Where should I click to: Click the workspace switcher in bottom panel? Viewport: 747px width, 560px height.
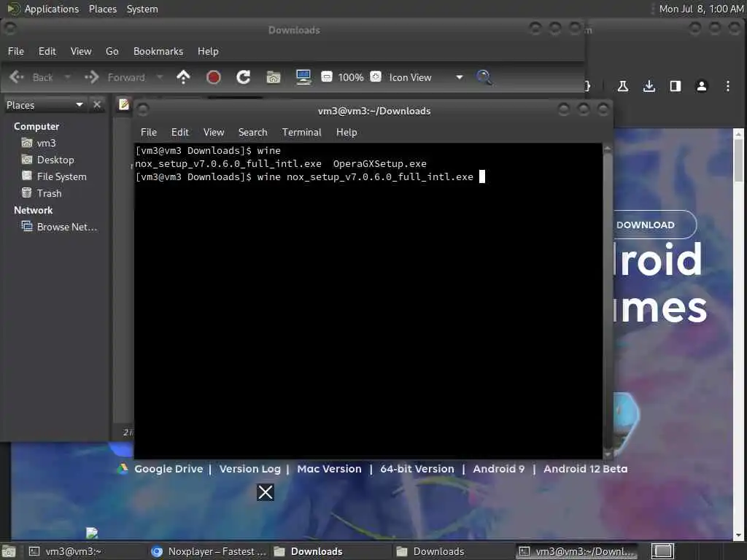click(662, 551)
